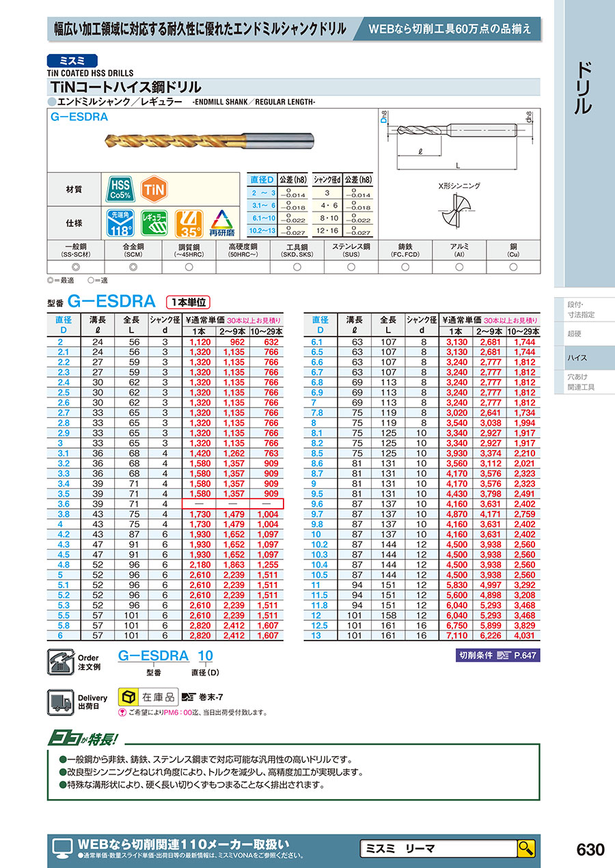
Task: Click the orange TiN coating icon
Action: coord(154,189)
